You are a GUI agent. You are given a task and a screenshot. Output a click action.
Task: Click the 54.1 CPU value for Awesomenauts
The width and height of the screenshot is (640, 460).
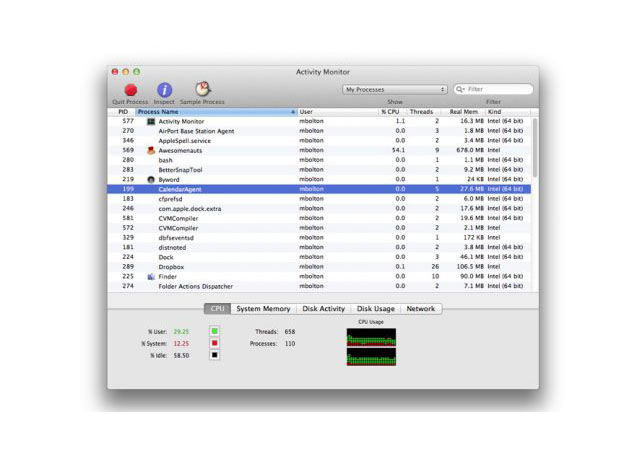pos(398,150)
